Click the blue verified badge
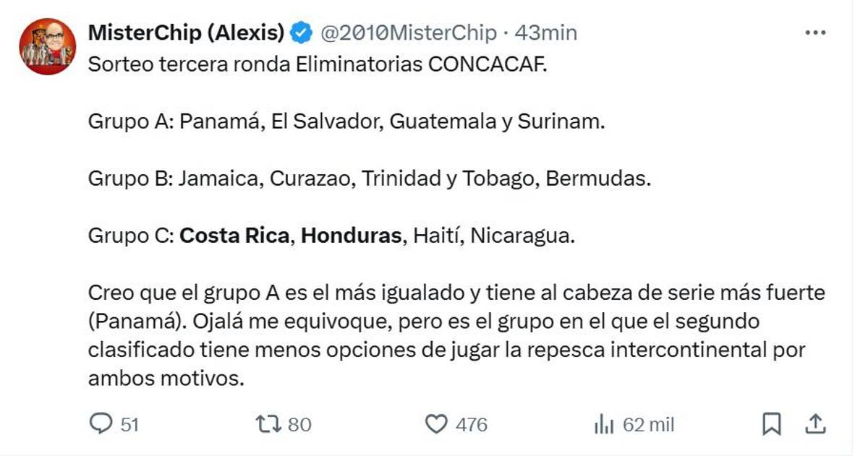 tap(302, 33)
